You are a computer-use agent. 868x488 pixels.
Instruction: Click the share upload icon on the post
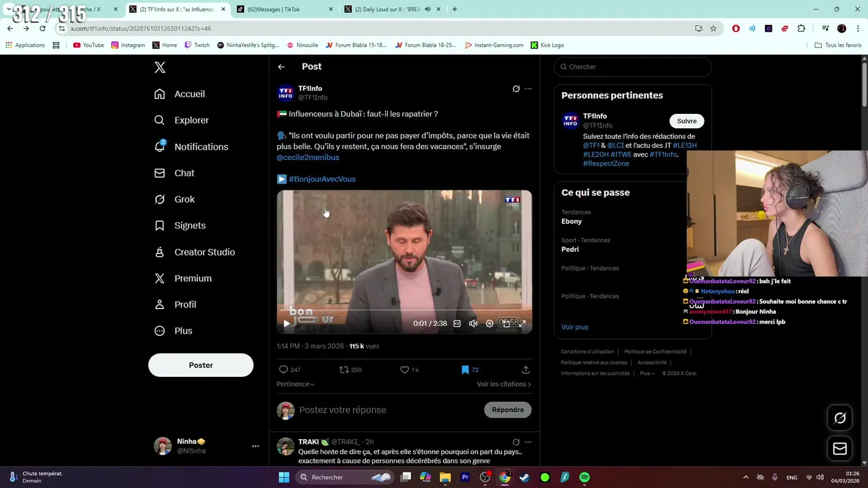[526, 369]
